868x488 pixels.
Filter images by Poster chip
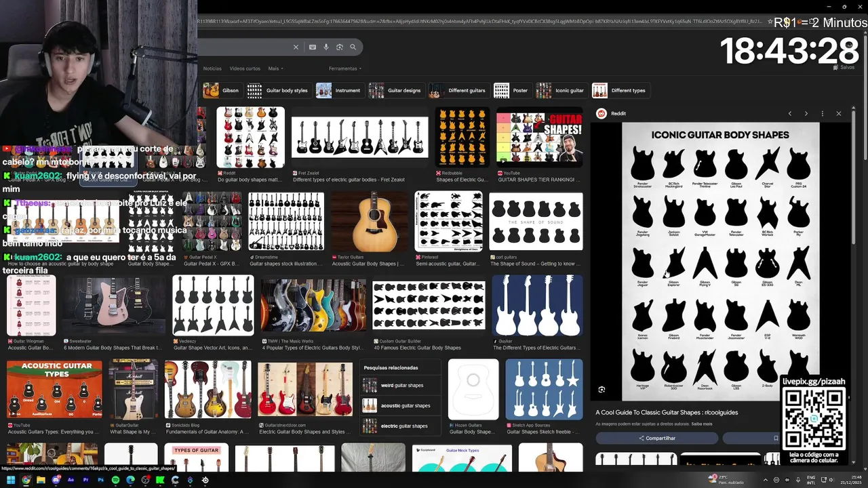click(513, 90)
